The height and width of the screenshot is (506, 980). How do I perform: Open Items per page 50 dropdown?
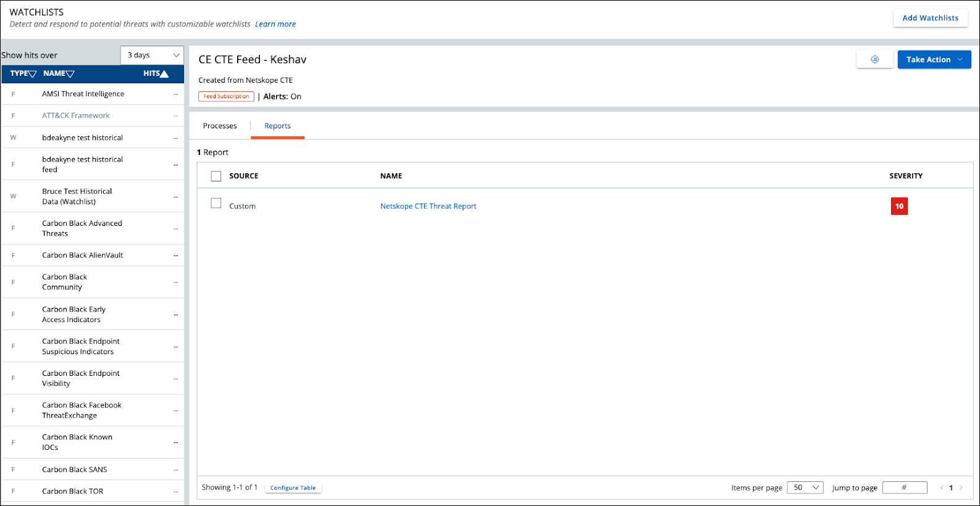pyautogui.click(x=805, y=487)
